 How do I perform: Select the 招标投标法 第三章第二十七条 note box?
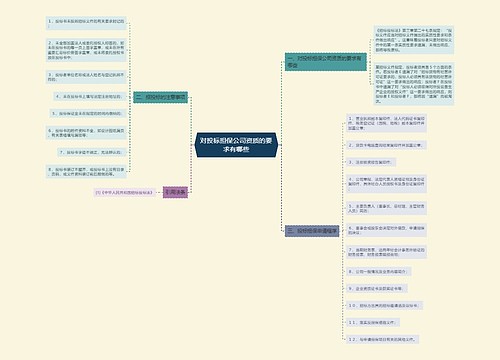click(413, 40)
